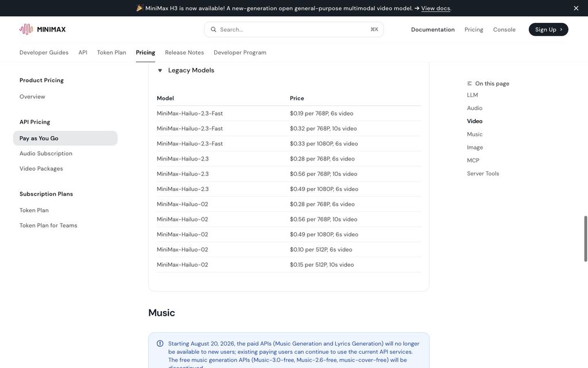Focus the Search input field
Viewport: 588px width, 368px height.
[x=293, y=29]
